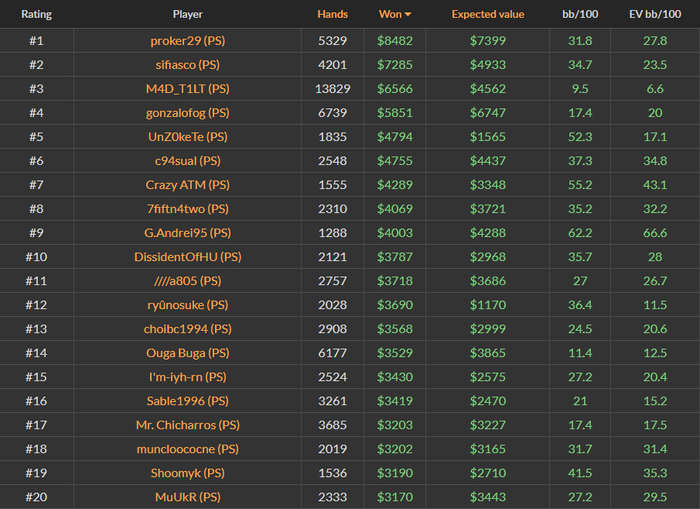The image size is (700, 509).
Task: View Mr. Chicharros (PS) details
Action: (187, 425)
